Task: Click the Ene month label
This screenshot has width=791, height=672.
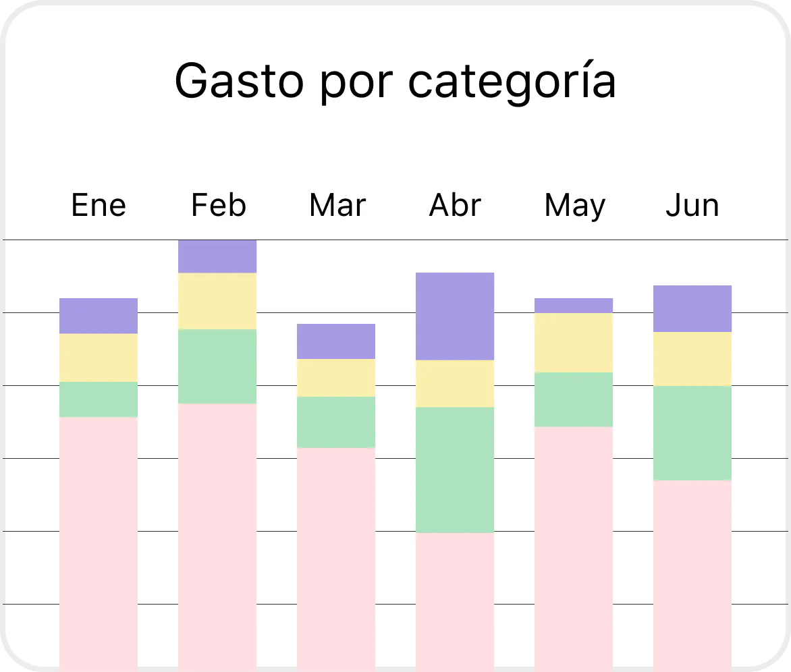Action: click(x=99, y=206)
